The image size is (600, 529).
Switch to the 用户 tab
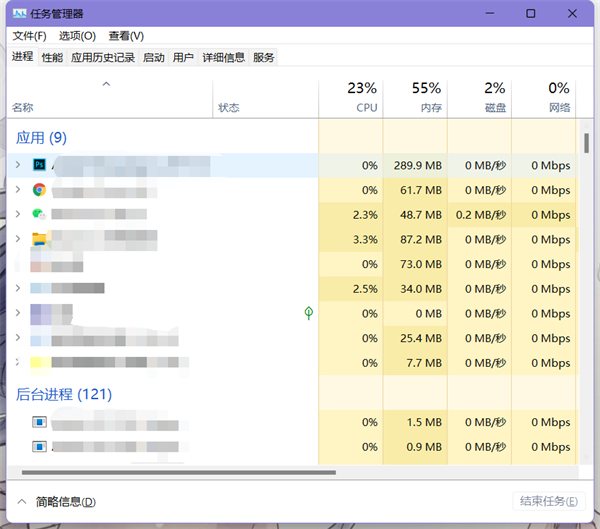point(183,57)
